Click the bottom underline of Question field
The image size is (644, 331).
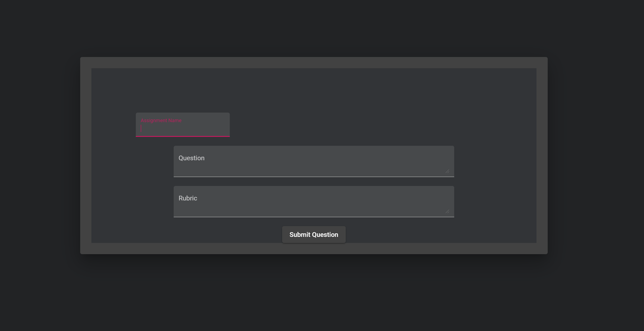tap(314, 177)
